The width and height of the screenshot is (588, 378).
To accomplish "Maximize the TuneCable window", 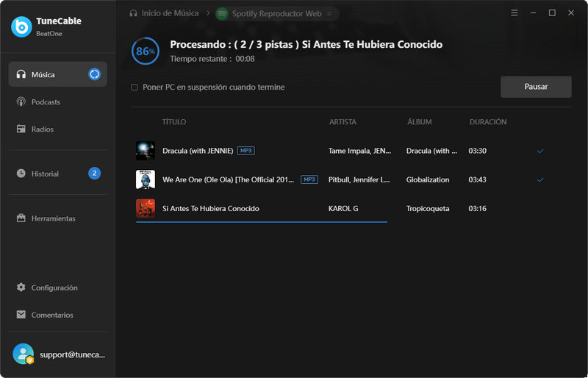I will pos(552,13).
